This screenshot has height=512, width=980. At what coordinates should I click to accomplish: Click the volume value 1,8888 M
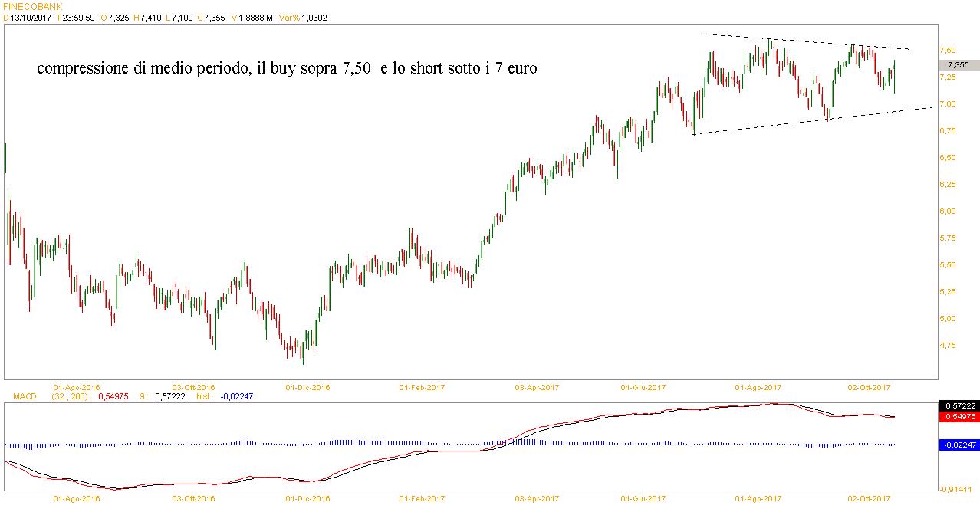(x=256, y=18)
